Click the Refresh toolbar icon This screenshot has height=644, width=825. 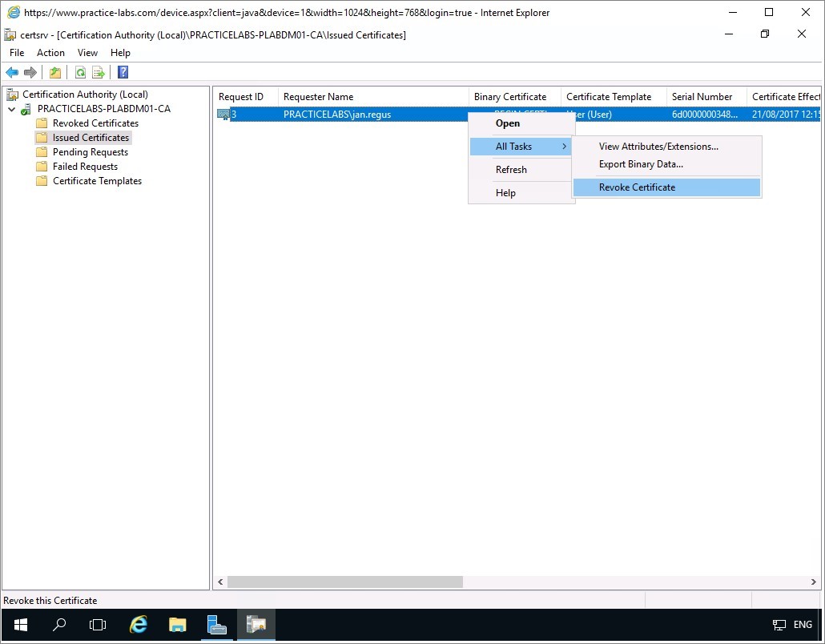pyautogui.click(x=81, y=73)
